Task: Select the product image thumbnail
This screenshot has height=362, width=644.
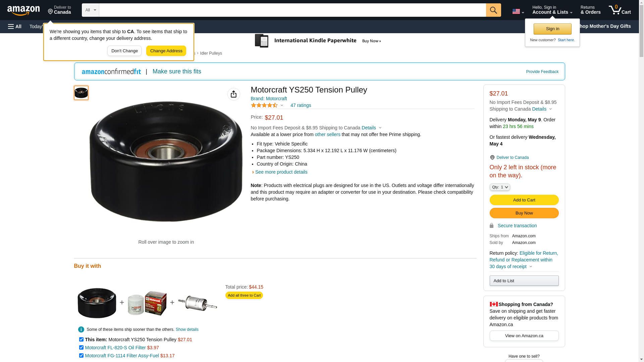Action: 81,93
